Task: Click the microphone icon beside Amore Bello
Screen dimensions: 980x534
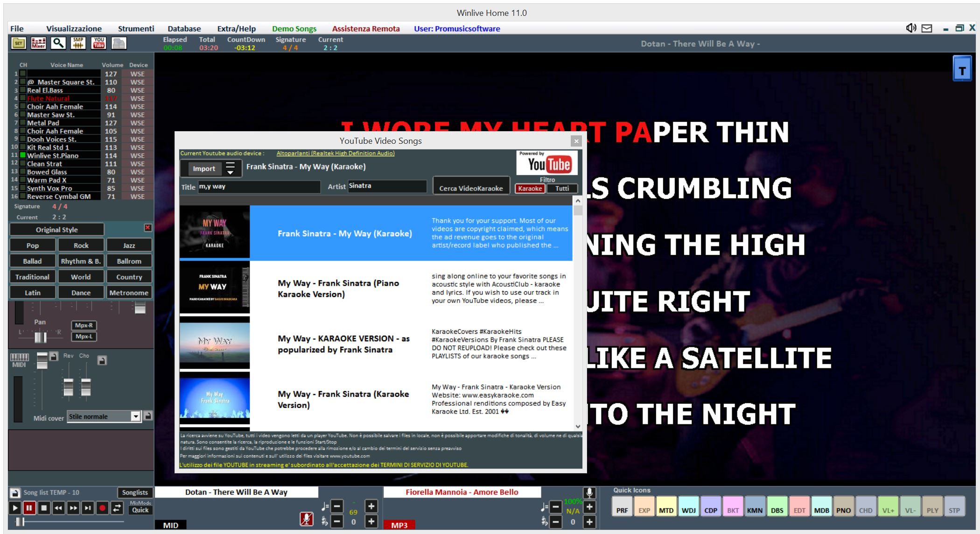Action: tap(589, 492)
